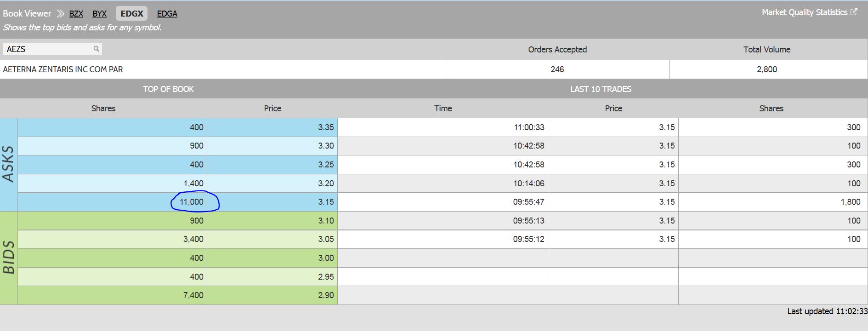Click the double chevron after Book Viewer
Screen dimensions: 868x333
click(60, 14)
